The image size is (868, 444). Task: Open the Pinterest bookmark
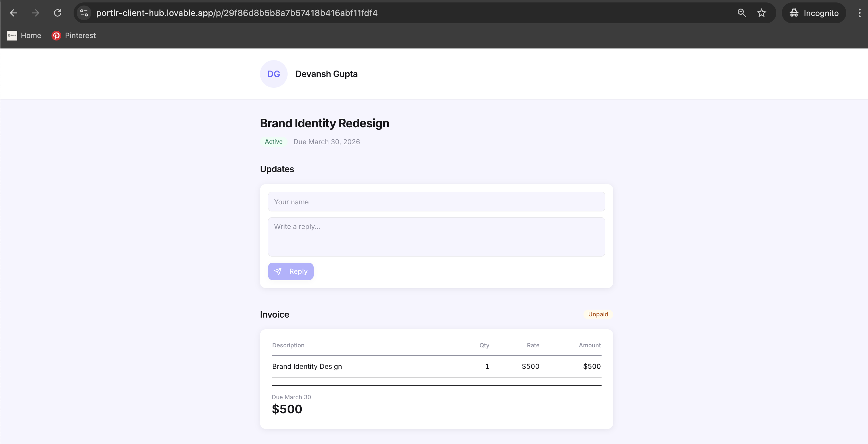pos(74,35)
